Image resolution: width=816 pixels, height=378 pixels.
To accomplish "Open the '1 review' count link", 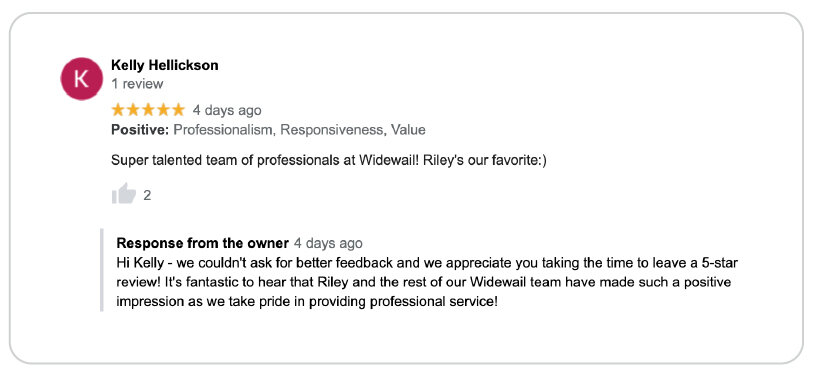I will click(137, 84).
